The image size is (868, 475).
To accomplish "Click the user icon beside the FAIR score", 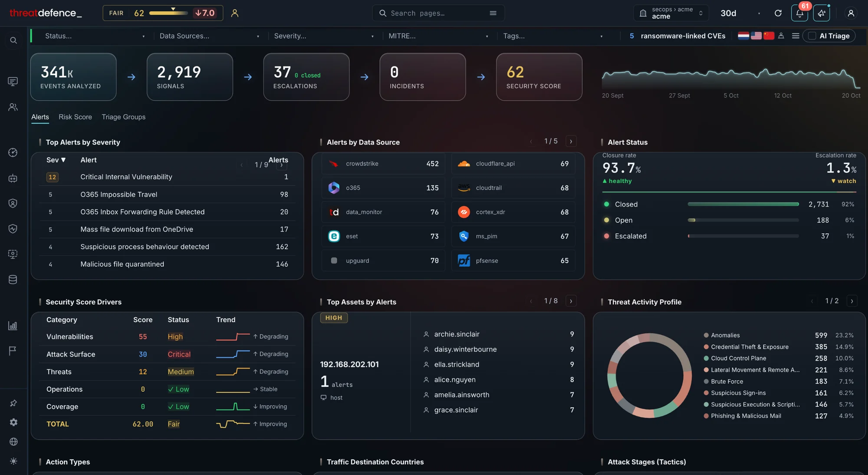I will coord(235,13).
